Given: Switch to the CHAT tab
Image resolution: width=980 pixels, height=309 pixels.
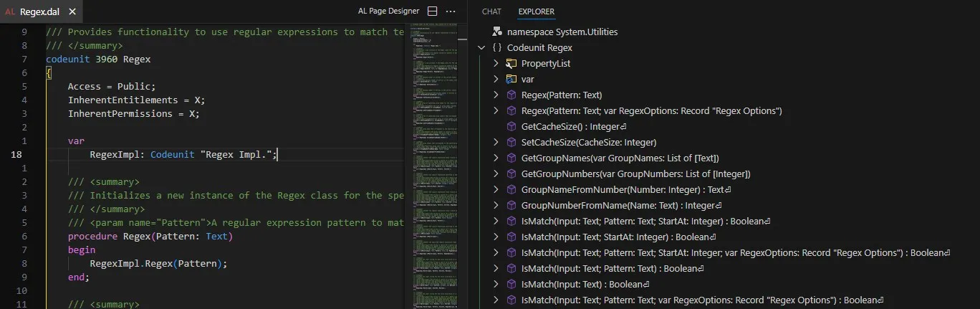Looking at the screenshot, I should [x=491, y=11].
